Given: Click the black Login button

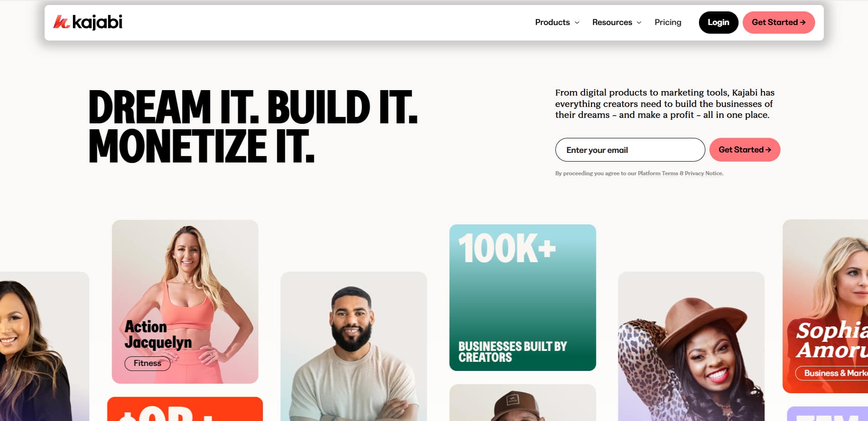Looking at the screenshot, I should [718, 22].
